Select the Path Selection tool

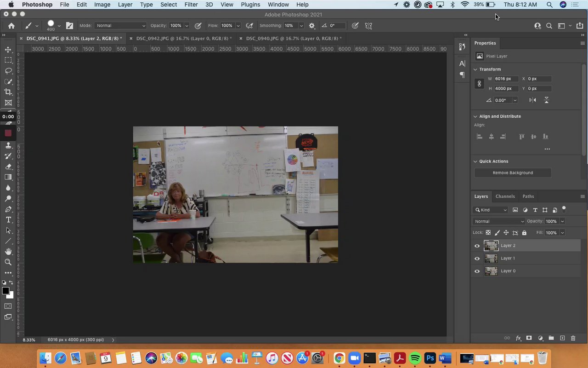(x=8, y=230)
